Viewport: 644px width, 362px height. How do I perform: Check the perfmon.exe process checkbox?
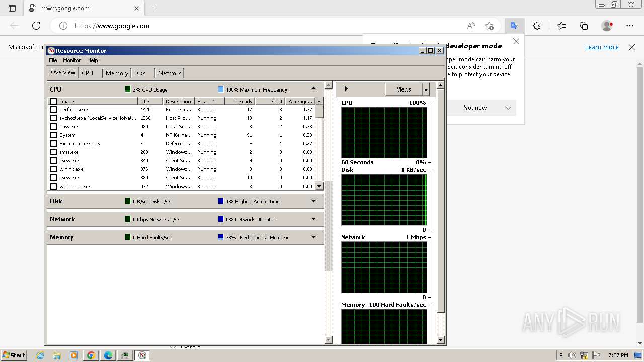point(54,110)
